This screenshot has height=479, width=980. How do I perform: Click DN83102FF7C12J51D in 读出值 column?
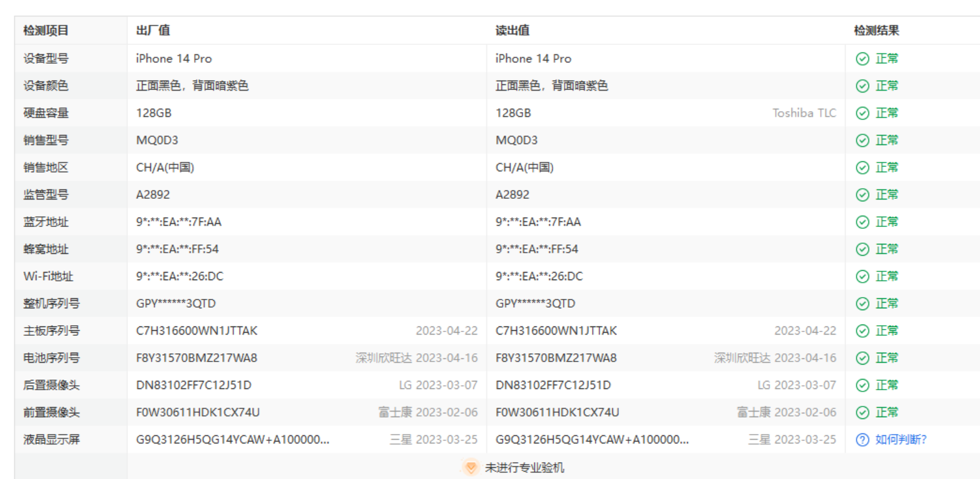coord(553,385)
